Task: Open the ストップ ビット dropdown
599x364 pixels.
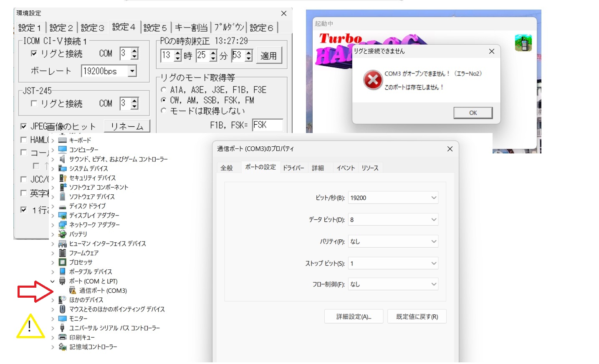Action: (393, 263)
